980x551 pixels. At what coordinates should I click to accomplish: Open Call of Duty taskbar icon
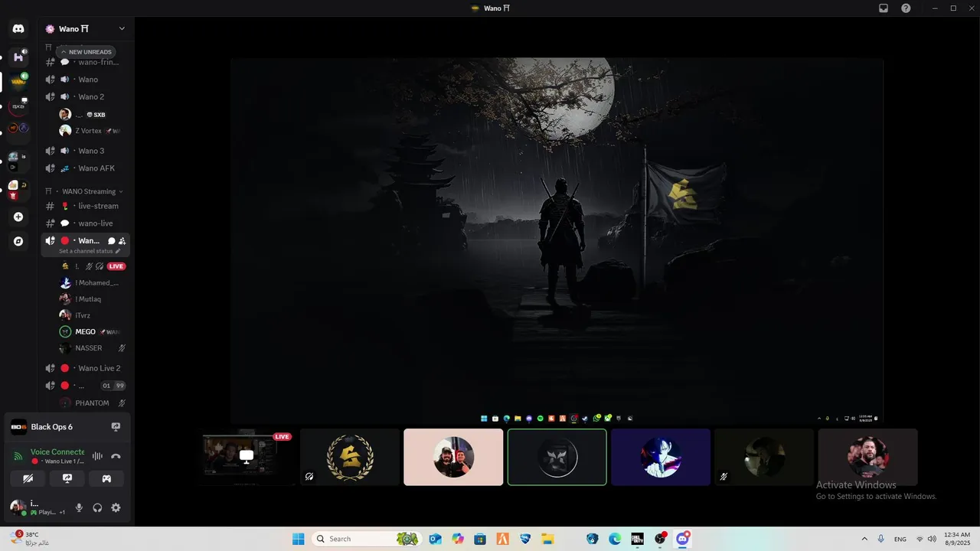637,539
